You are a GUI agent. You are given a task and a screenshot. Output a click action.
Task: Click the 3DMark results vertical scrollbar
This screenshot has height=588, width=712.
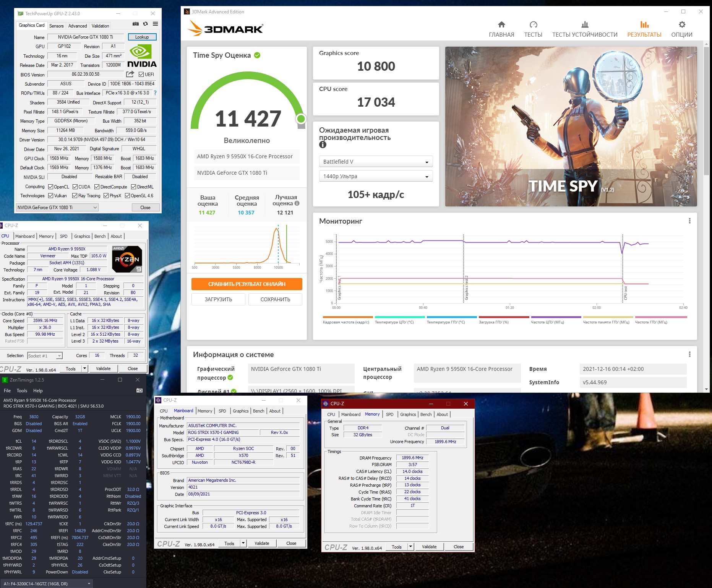[706, 111]
